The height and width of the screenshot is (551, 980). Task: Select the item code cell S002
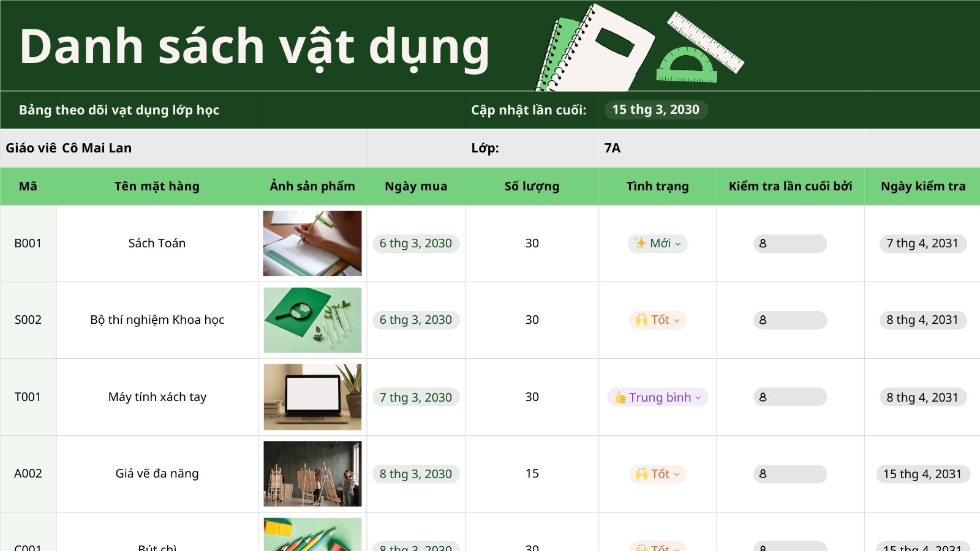point(28,320)
